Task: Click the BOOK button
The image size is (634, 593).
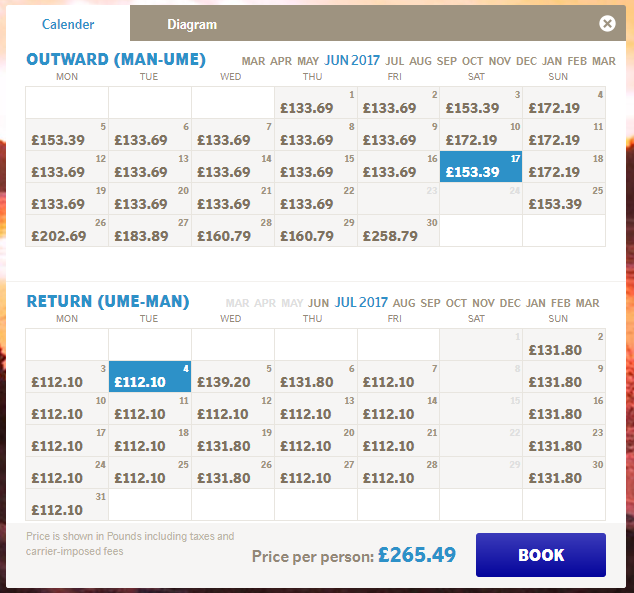Action: [541, 555]
